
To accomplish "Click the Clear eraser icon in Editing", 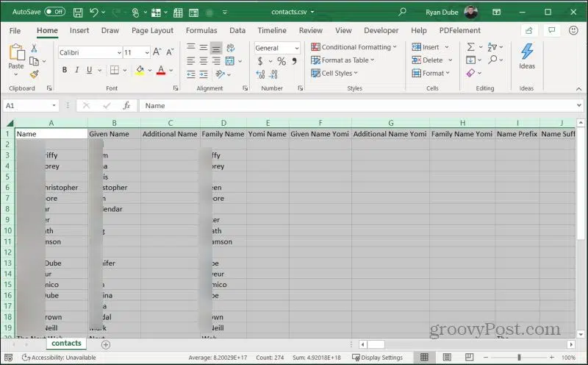I will point(470,73).
